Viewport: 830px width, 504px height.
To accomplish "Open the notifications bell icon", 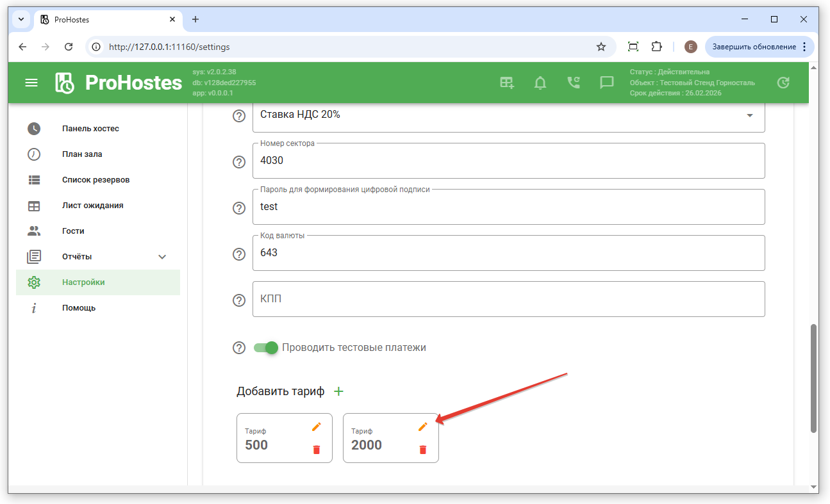I will 540,83.
